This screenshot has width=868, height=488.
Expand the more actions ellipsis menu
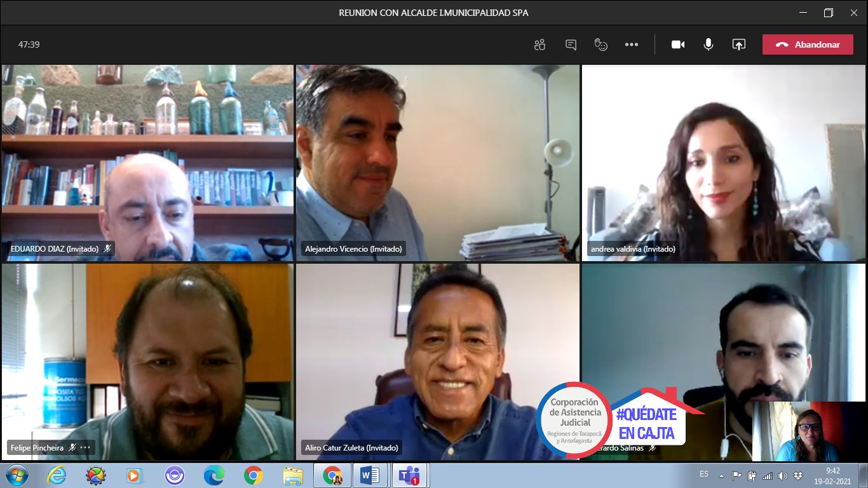pyautogui.click(x=631, y=44)
